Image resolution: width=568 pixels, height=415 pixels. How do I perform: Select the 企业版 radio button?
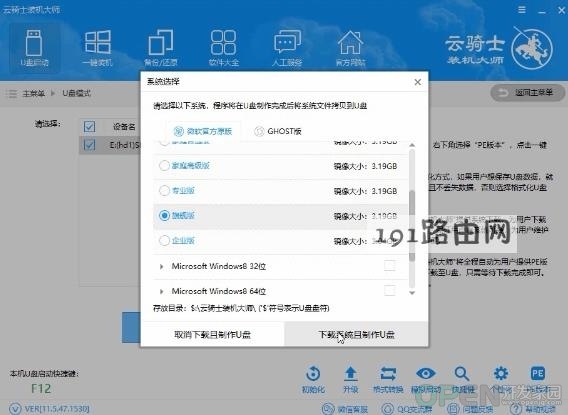[x=164, y=240]
